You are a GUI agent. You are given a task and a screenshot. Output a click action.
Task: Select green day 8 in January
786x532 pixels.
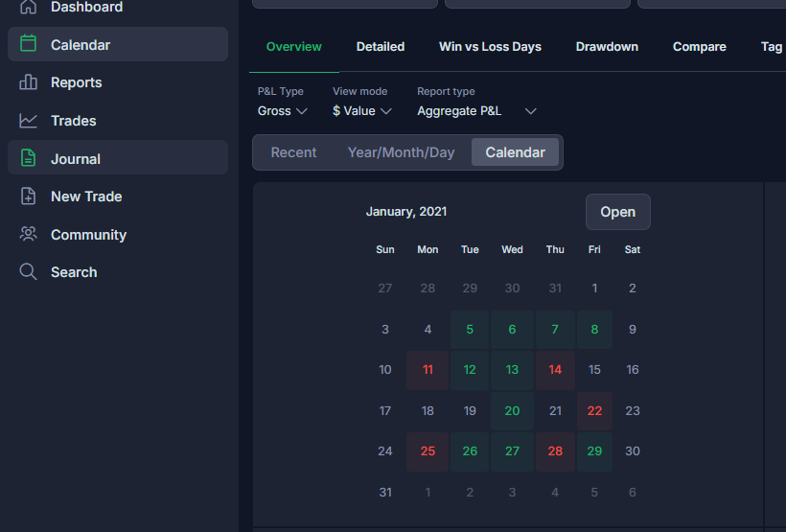tap(594, 330)
